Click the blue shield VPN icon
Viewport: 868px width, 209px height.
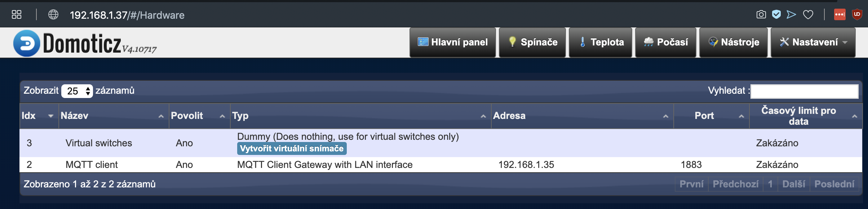776,15
